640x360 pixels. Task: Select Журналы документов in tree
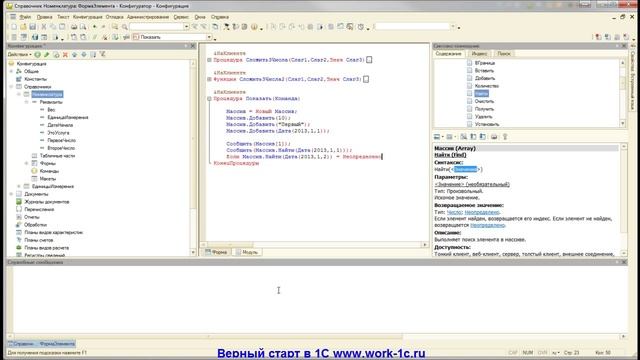pos(47,202)
